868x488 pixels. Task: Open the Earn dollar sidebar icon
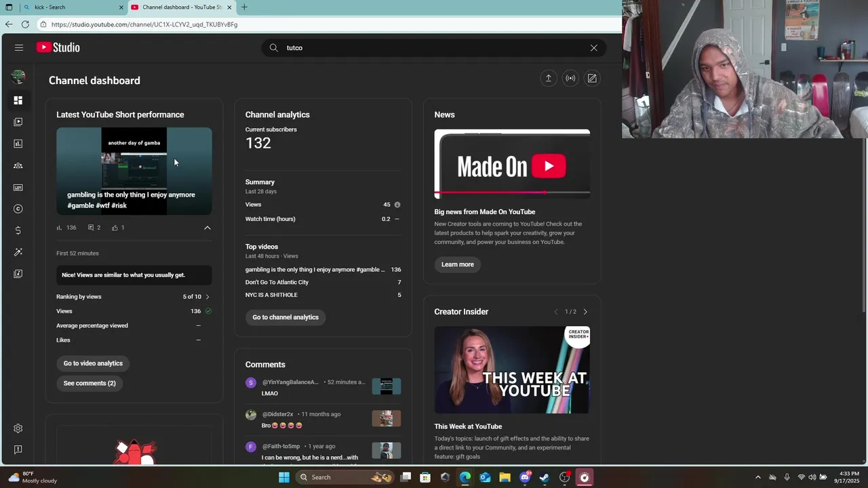[18, 230]
